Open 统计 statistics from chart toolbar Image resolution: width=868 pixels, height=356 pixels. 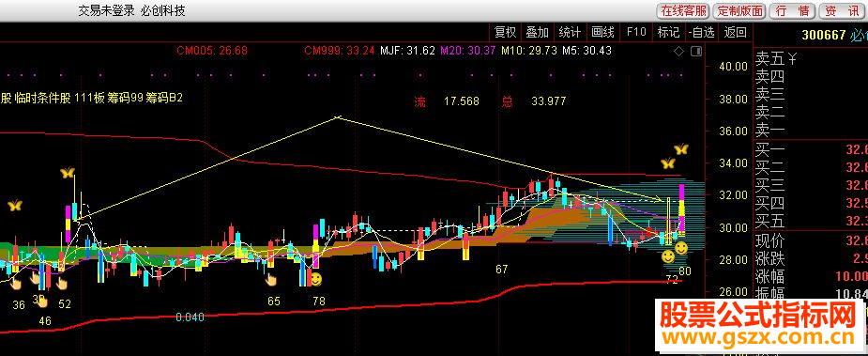pos(570,32)
